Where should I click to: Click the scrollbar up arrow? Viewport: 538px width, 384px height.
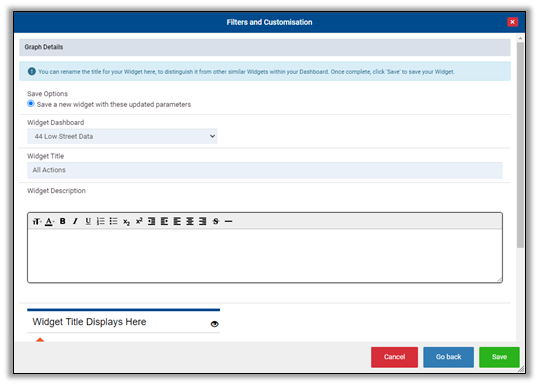pos(520,38)
